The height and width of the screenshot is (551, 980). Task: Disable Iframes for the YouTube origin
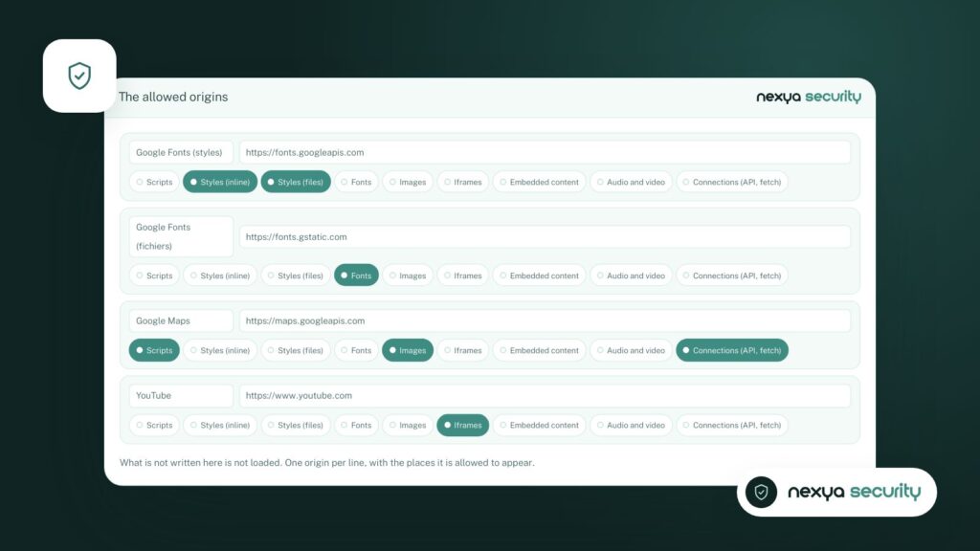coord(462,426)
